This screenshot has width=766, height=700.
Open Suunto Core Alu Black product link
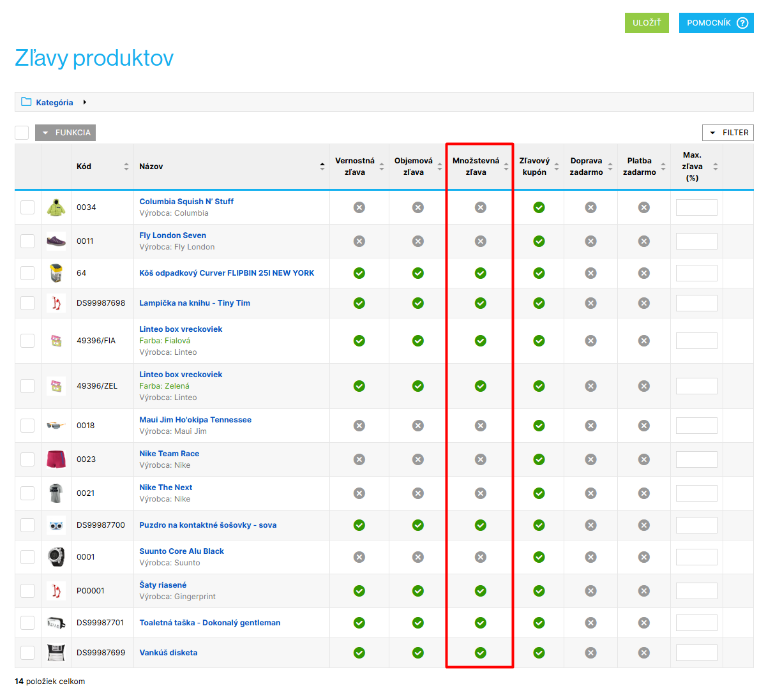[181, 551]
